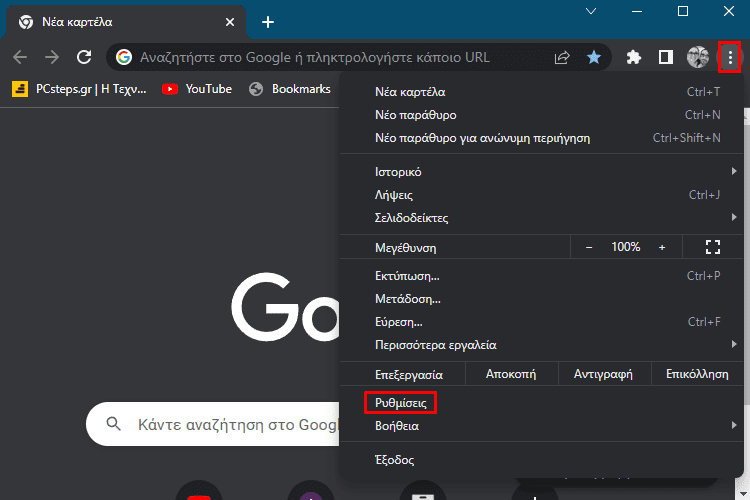Toggle the side panel icon
This screenshot has width=750, height=500.
click(x=665, y=57)
